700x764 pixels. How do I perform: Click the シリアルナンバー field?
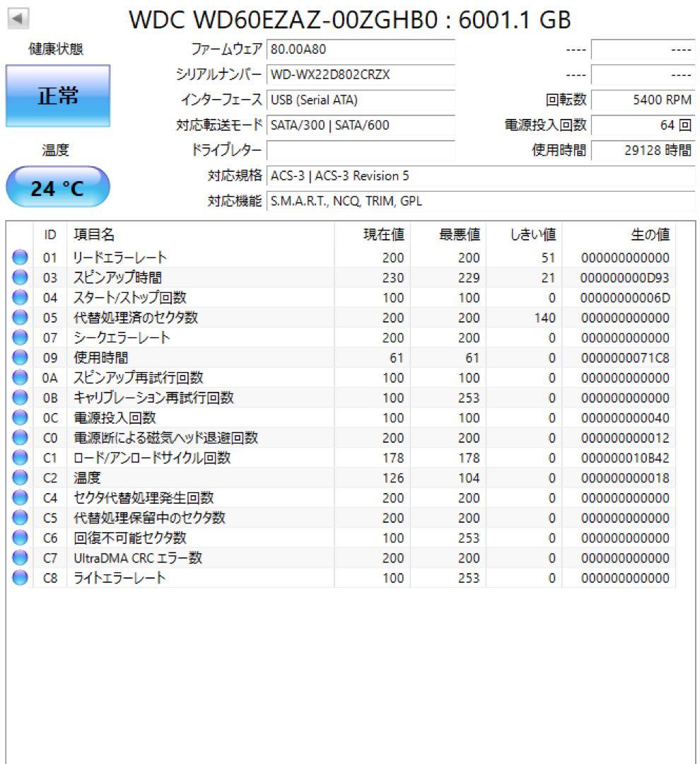(x=361, y=75)
